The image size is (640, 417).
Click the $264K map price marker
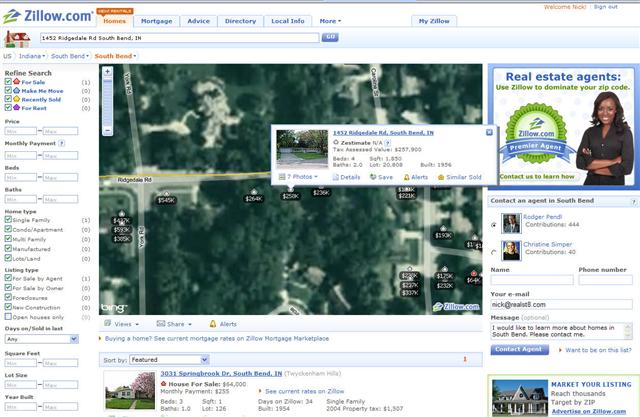254,199
